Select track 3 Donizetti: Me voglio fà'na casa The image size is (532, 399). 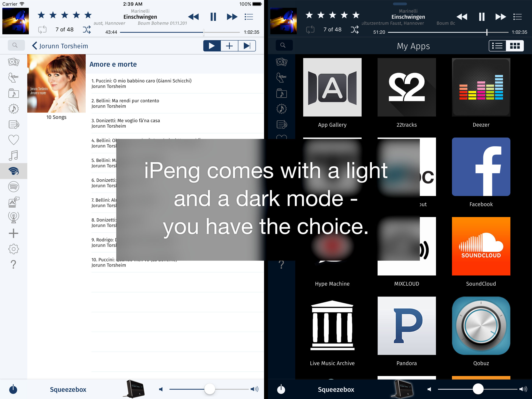pos(177,123)
